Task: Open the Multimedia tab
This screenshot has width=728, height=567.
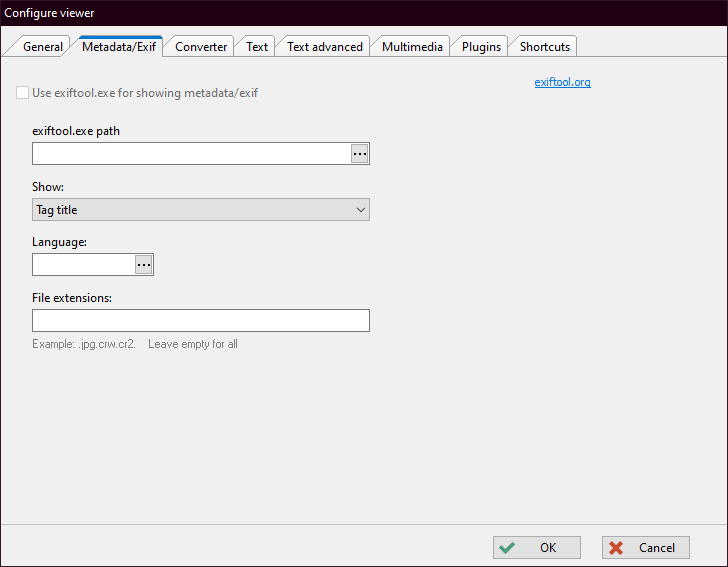Action: pos(411,47)
